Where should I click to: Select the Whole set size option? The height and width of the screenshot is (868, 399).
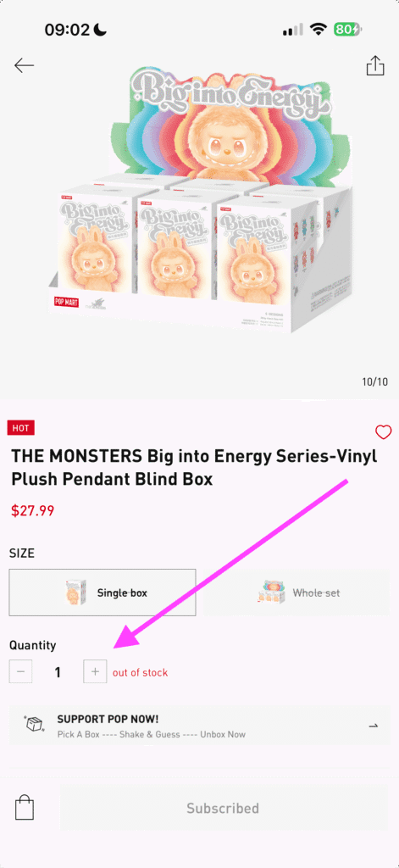299,593
